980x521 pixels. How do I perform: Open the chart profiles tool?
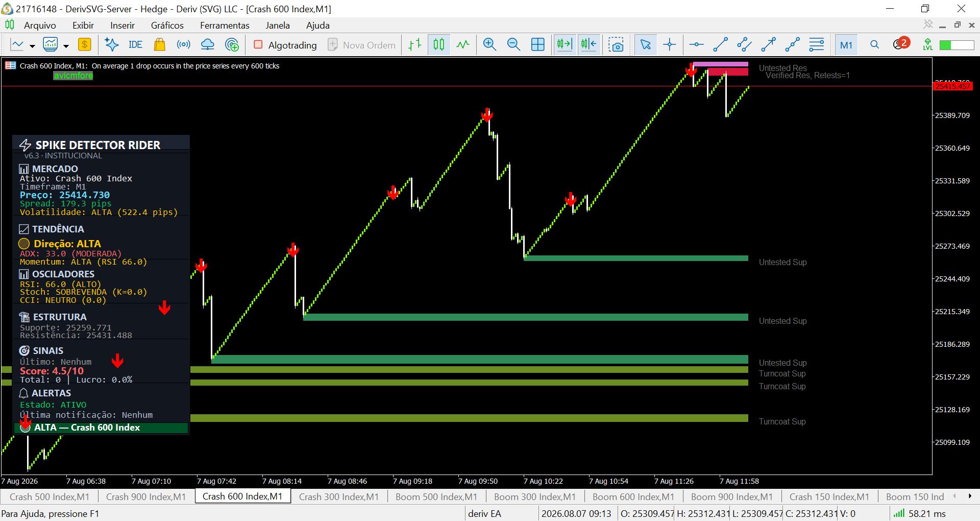51,45
